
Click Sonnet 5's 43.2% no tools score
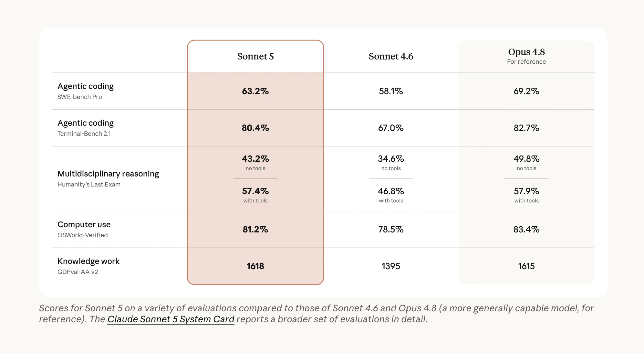[x=255, y=159]
